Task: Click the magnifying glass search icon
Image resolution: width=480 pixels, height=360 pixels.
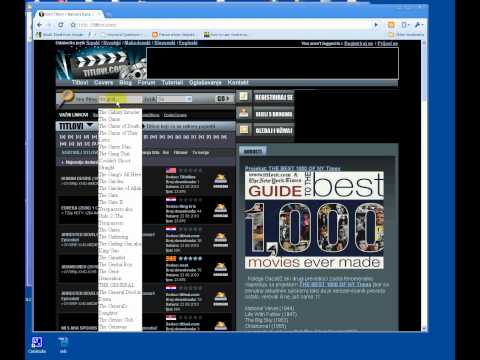Action: (66, 98)
